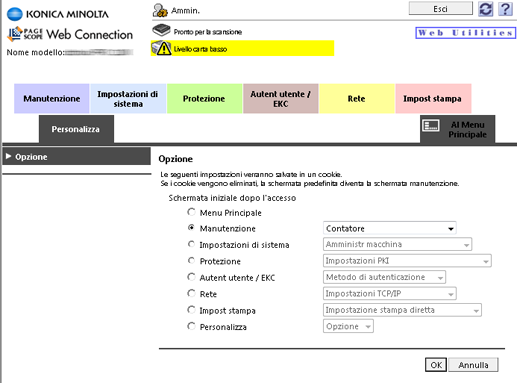Open help with the question mark icon

pyautogui.click(x=505, y=9)
